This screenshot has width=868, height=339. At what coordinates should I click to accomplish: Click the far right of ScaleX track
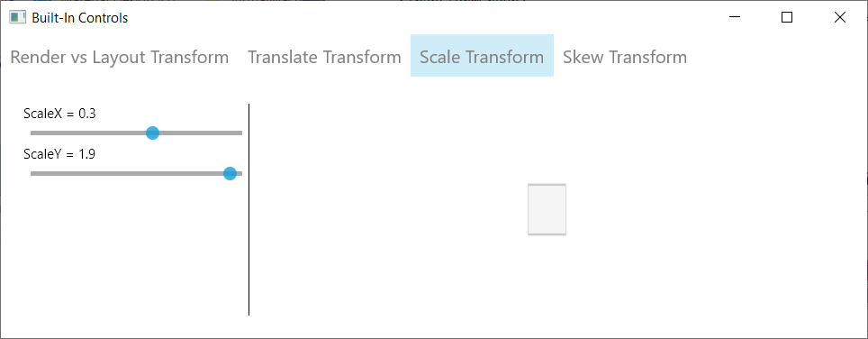(240, 133)
